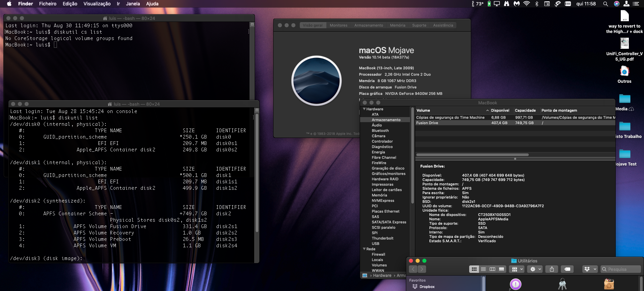Viewport: 644px width, 291px height.
Task: Click the horizontal scrollbar in volume table
Action: coord(472,155)
